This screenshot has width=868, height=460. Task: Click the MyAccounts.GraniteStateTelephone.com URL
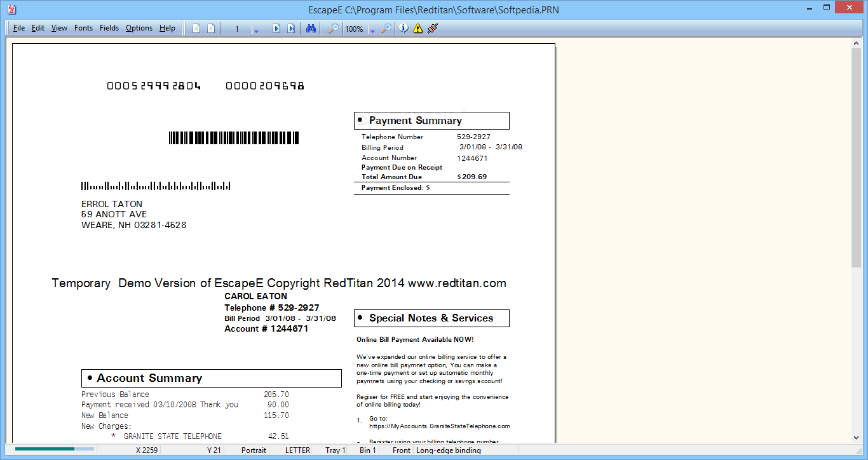click(x=440, y=426)
